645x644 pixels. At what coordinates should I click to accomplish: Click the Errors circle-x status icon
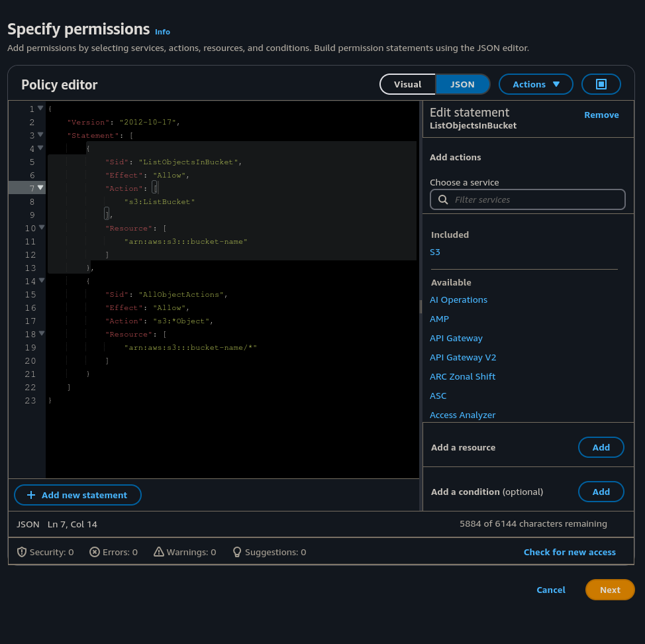tap(95, 552)
